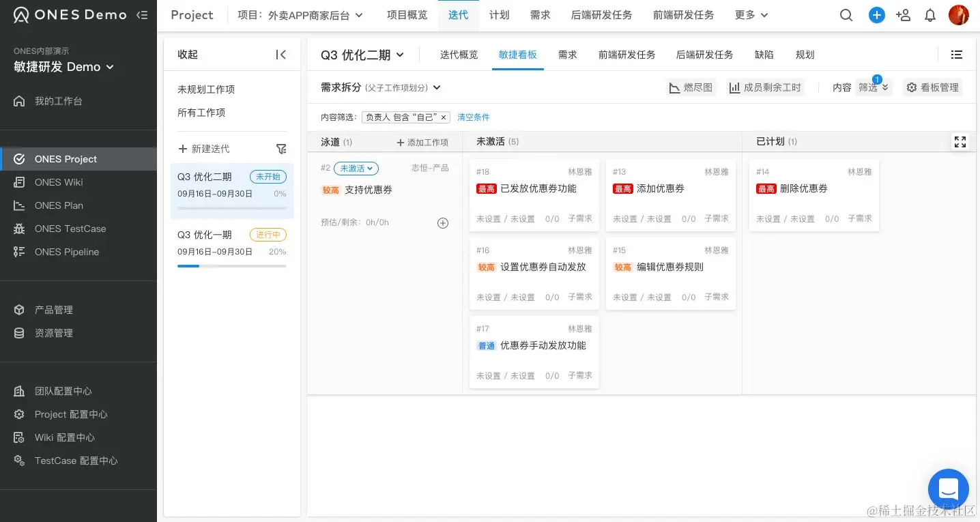Open the 外卖APP商家后台 project dropdown
The image size is (980, 522).
point(301,15)
